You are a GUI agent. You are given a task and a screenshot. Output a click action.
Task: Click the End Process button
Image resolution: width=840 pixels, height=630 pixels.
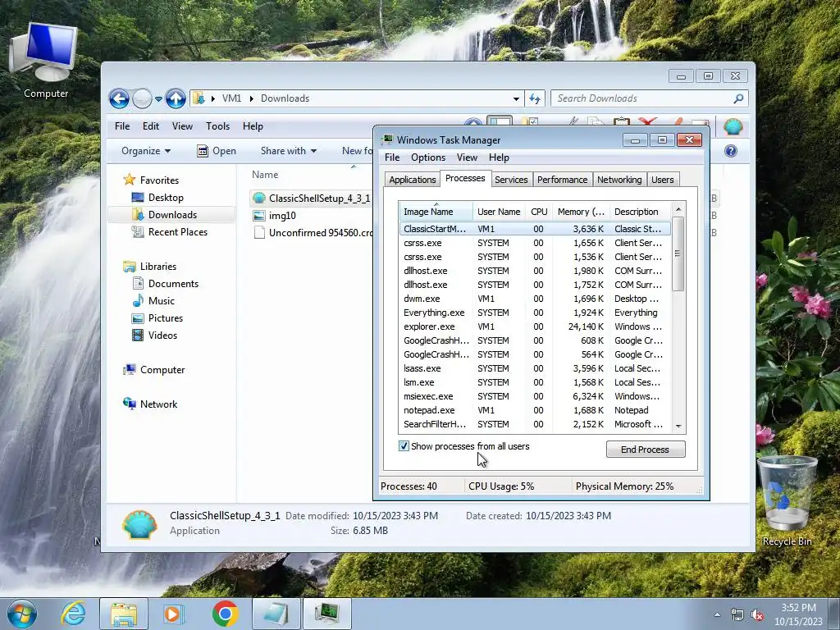[646, 450]
